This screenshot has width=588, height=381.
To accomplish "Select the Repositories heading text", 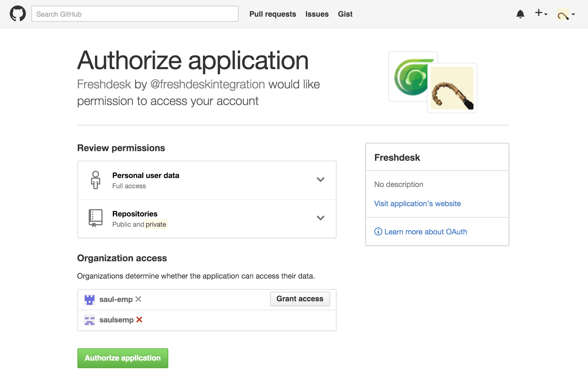I will (x=135, y=214).
